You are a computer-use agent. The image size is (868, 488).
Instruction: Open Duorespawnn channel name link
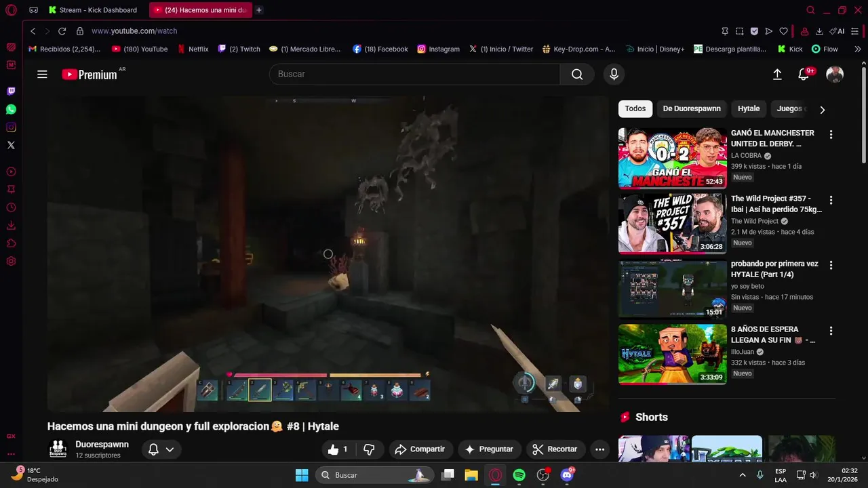(x=102, y=445)
